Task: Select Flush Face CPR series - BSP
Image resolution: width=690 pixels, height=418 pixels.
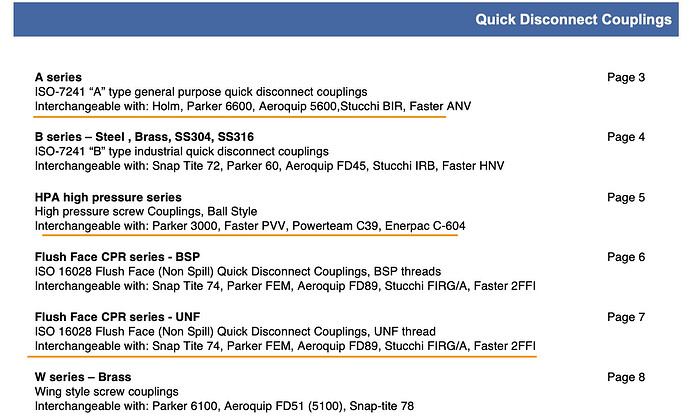Action: (x=117, y=257)
